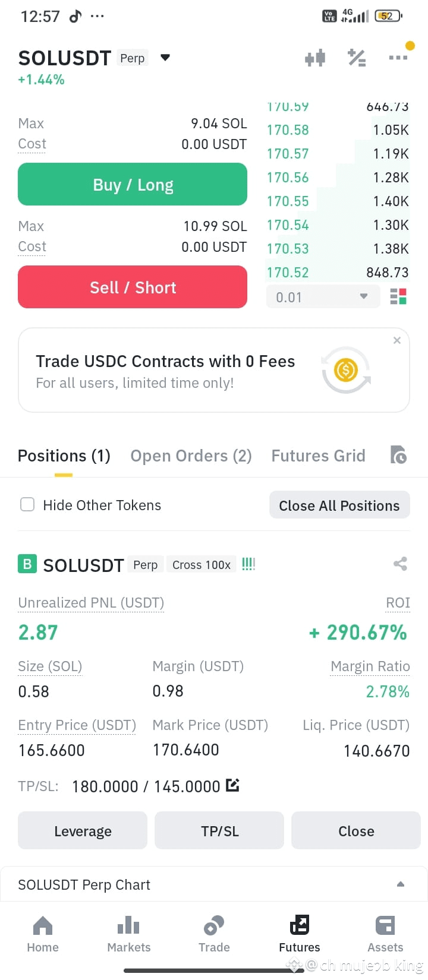
Task: Open the candlestick chart icon
Action: tap(315, 58)
